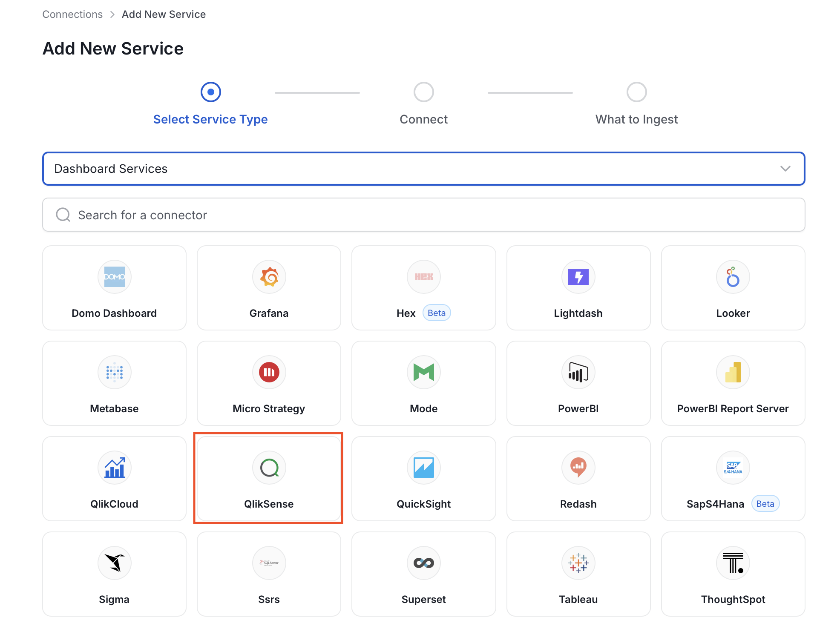Choose the Looker label
Viewport: 840px width, 626px height.
(x=733, y=313)
